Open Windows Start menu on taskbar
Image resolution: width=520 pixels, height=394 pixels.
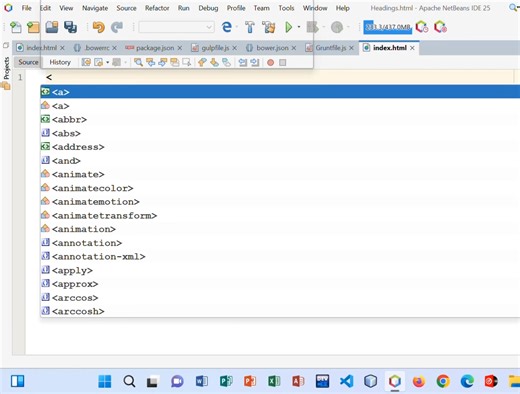(x=105, y=381)
